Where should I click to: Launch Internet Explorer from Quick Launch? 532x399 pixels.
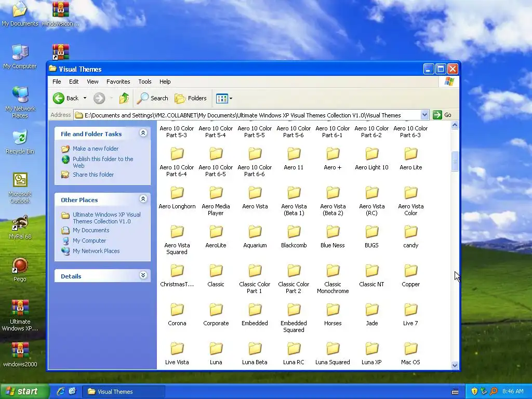61,392
